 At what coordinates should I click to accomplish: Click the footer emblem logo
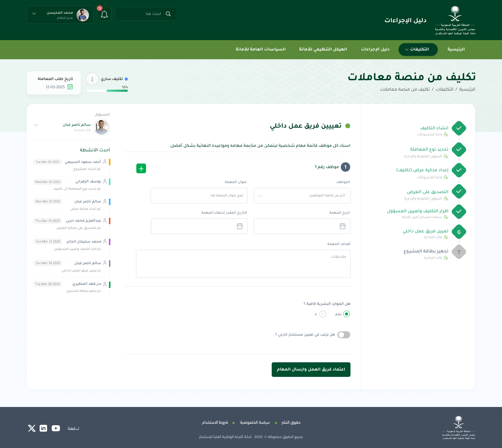(x=458, y=428)
